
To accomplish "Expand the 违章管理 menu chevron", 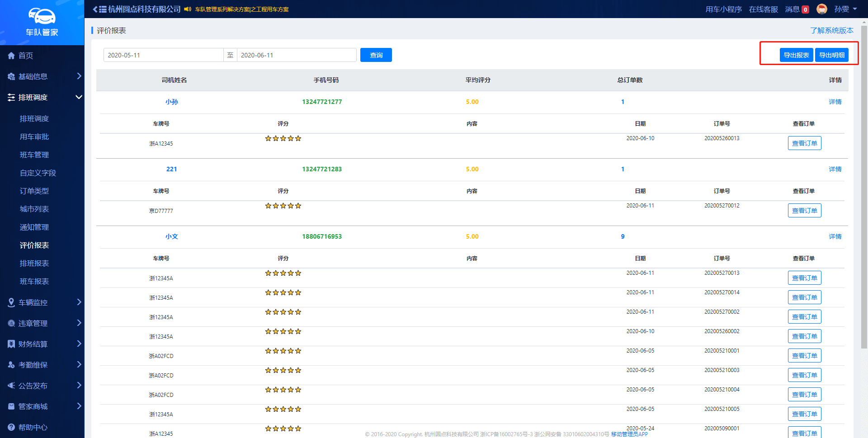I will [x=79, y=323].
